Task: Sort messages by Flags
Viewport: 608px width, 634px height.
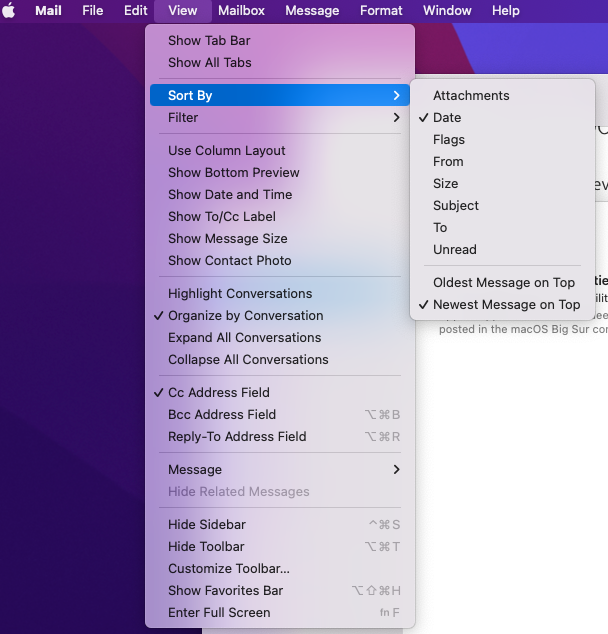Action: tap(502, 139)
